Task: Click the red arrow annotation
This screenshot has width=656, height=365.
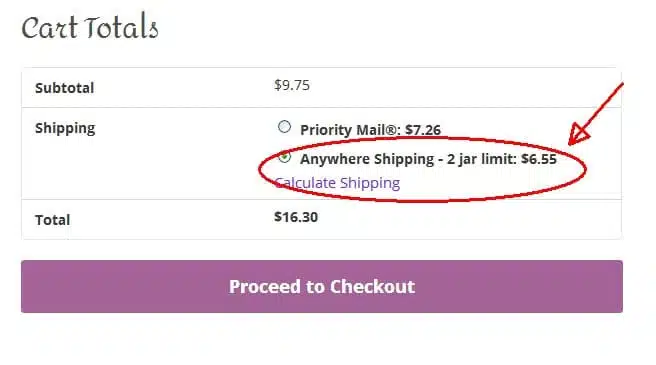Action: (x=594, y=115)
